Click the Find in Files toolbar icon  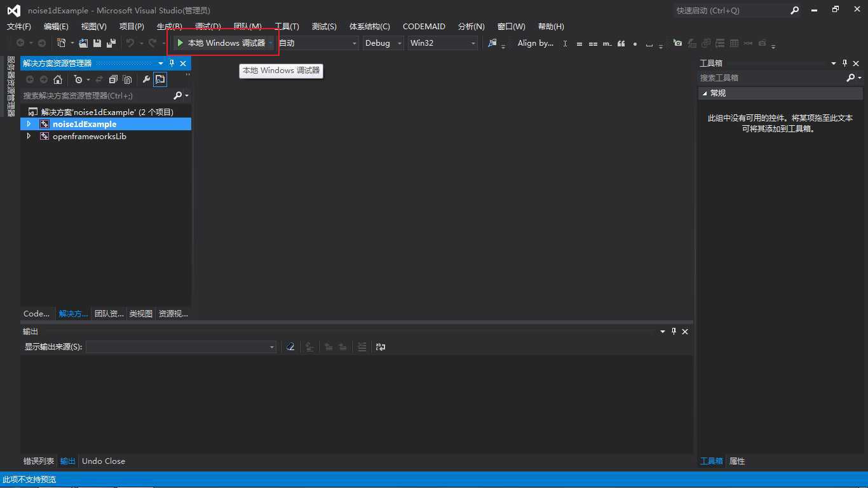(x=492, y=43)
